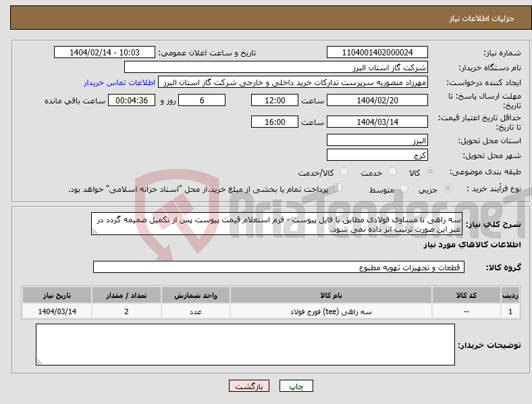The height and width of the screenshot is (404, 532).
Task: Click the جزئیات اطلاعات نیاز page title
Action: 482,18
